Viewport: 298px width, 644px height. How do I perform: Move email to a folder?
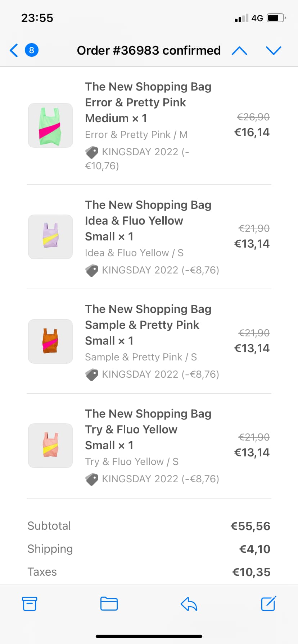[x=109, y=604]
